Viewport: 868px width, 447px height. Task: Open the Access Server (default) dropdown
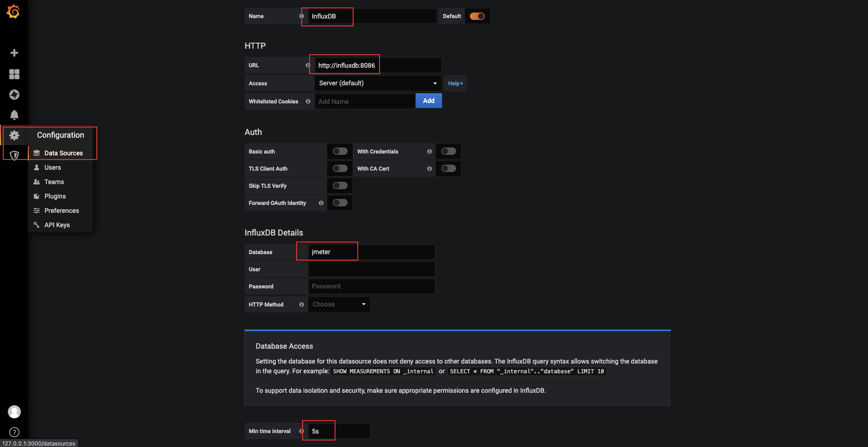378,83
